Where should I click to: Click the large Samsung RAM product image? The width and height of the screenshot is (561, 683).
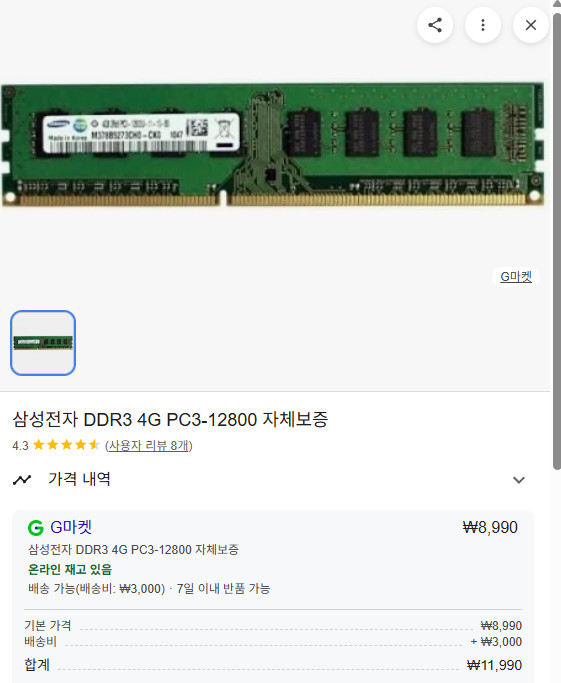coord(273,145)
